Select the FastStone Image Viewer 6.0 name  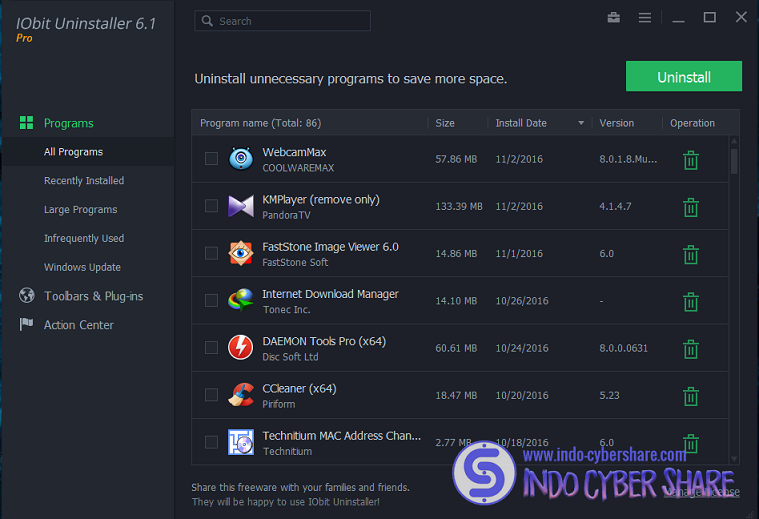[x=330, y=247]
